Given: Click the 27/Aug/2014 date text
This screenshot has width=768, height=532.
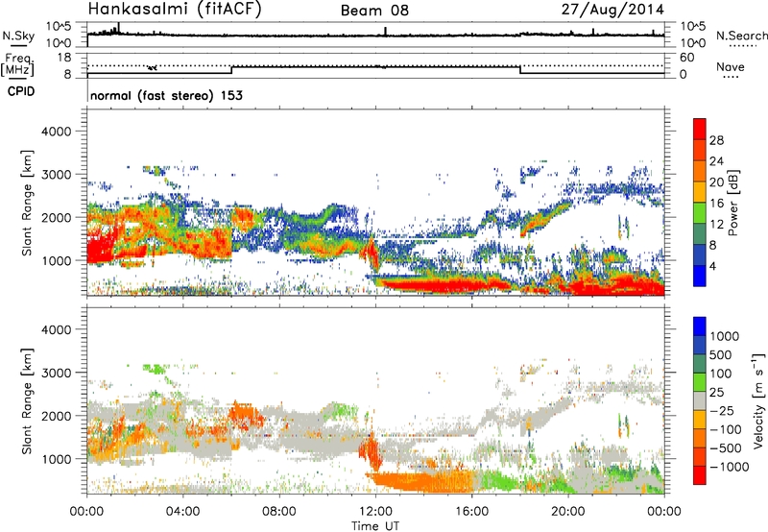Looking at the screenshot, I should 622,10.
